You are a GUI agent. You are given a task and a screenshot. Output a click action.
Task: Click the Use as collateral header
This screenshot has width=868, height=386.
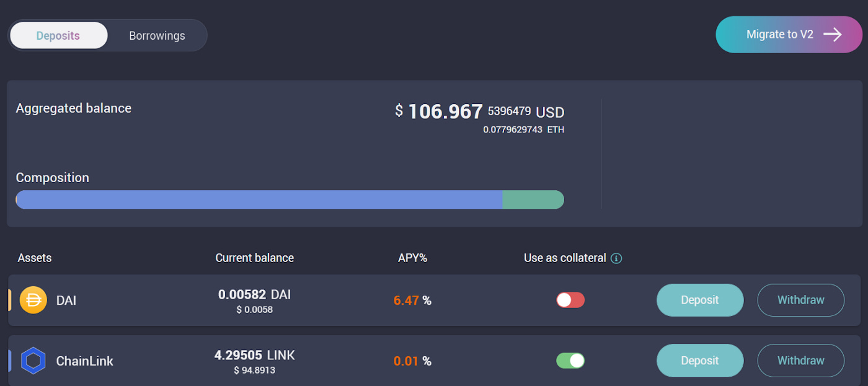click(x=565, y=258)
